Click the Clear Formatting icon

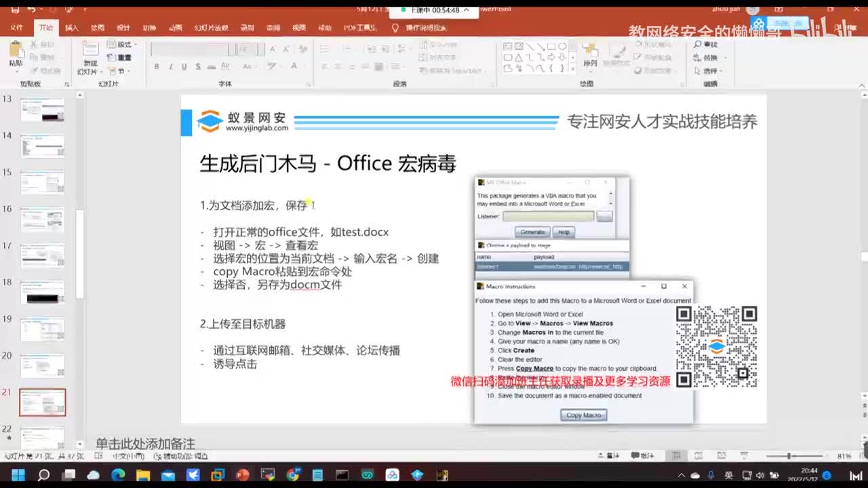302,49
